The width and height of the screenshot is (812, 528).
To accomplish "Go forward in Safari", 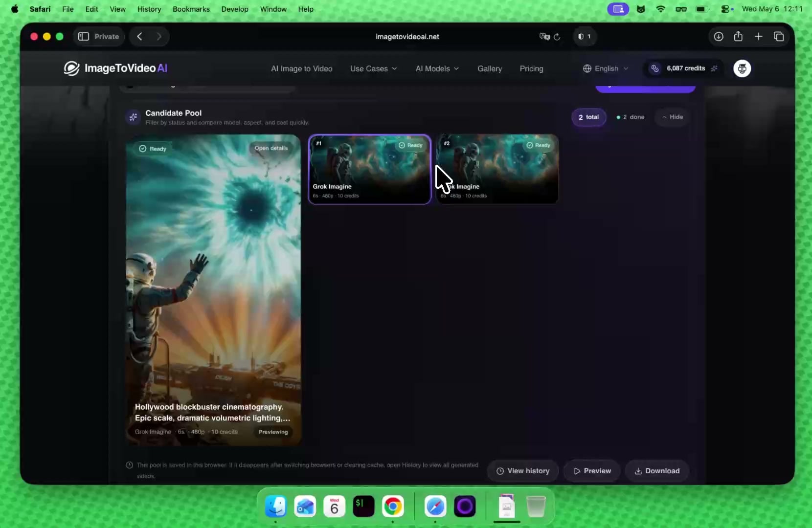I will (159, 37).
